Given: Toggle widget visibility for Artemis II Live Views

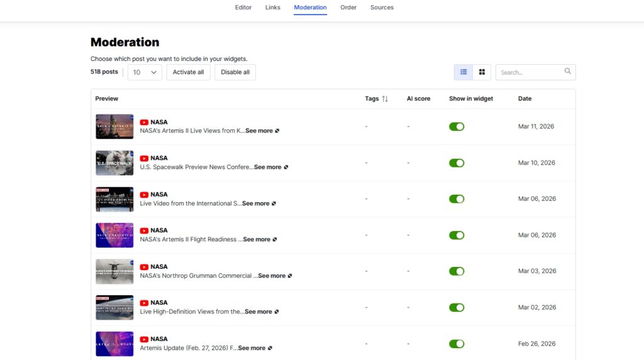Looking at the screenshot, I should (457, 126).
